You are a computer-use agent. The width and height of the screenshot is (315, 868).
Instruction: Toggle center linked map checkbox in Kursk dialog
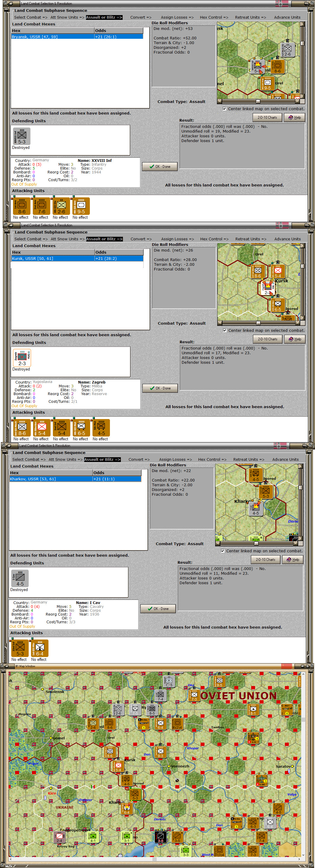click(225, 331)
